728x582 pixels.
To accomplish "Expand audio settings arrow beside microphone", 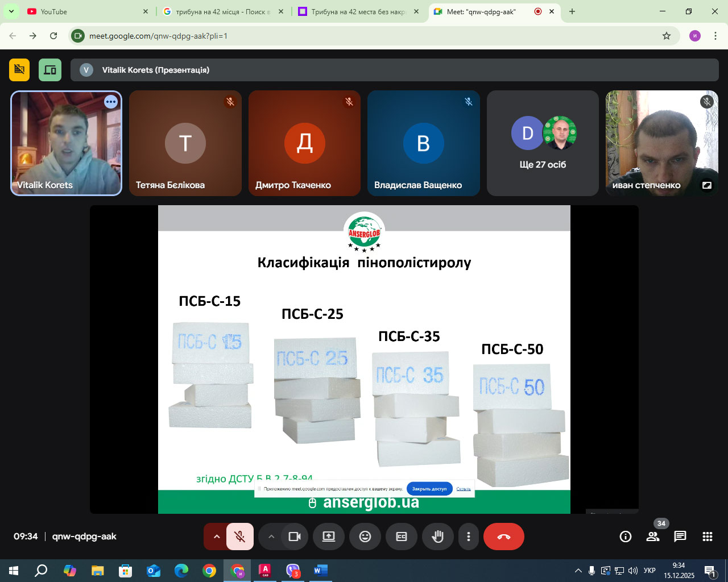I will click(x=216, y=537).
